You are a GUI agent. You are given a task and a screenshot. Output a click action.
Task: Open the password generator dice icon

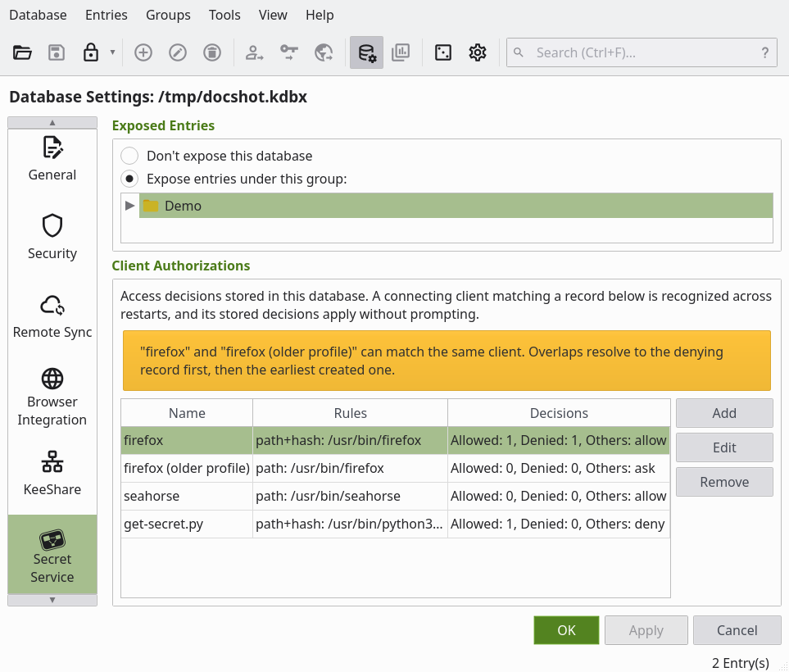442,52
